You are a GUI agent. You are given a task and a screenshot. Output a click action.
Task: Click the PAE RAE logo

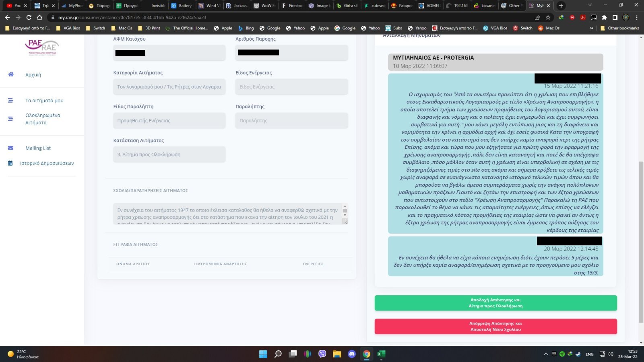coord(42,47)
